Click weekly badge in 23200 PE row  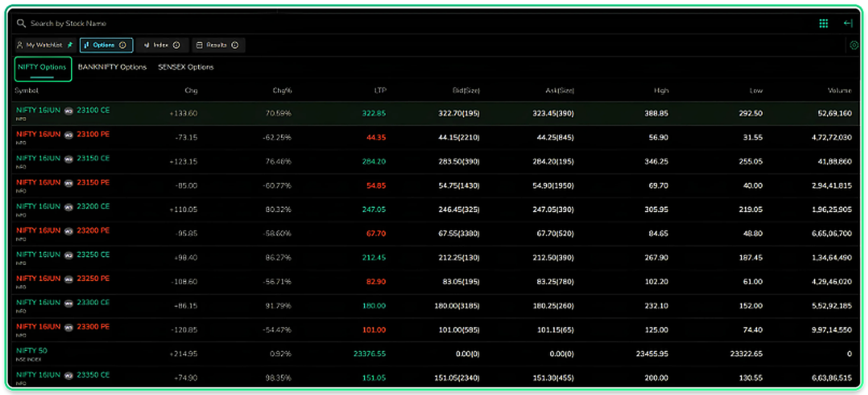tap(68, 231)
